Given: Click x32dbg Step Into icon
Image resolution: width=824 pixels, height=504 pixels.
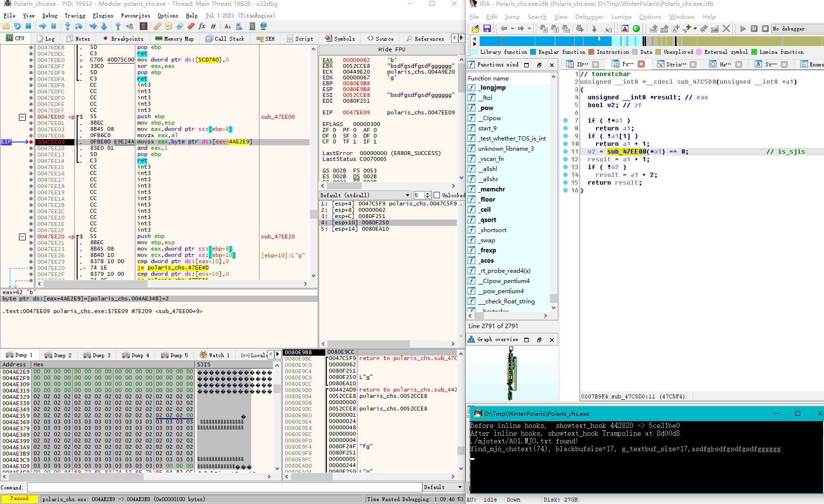Looking at the screenshot, I should pyautogui.click(x=67, y=26).
